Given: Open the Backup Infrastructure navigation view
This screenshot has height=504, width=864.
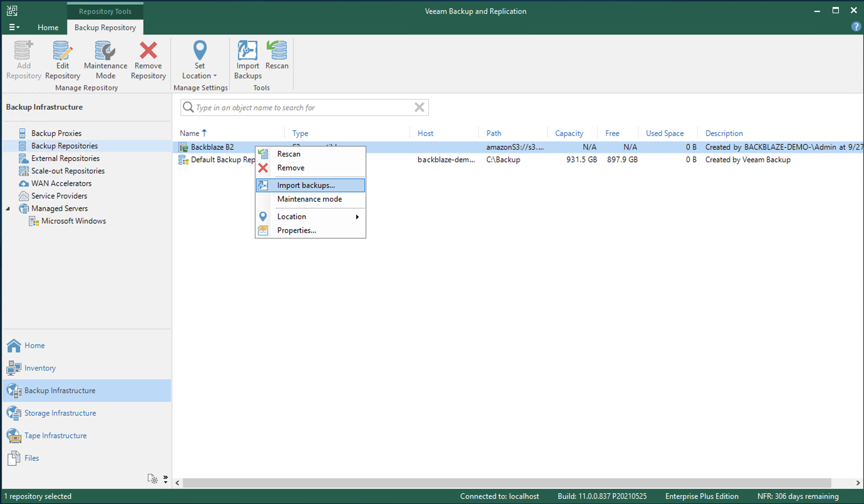Looking at the screenshot, I should [x=86, y=390].
